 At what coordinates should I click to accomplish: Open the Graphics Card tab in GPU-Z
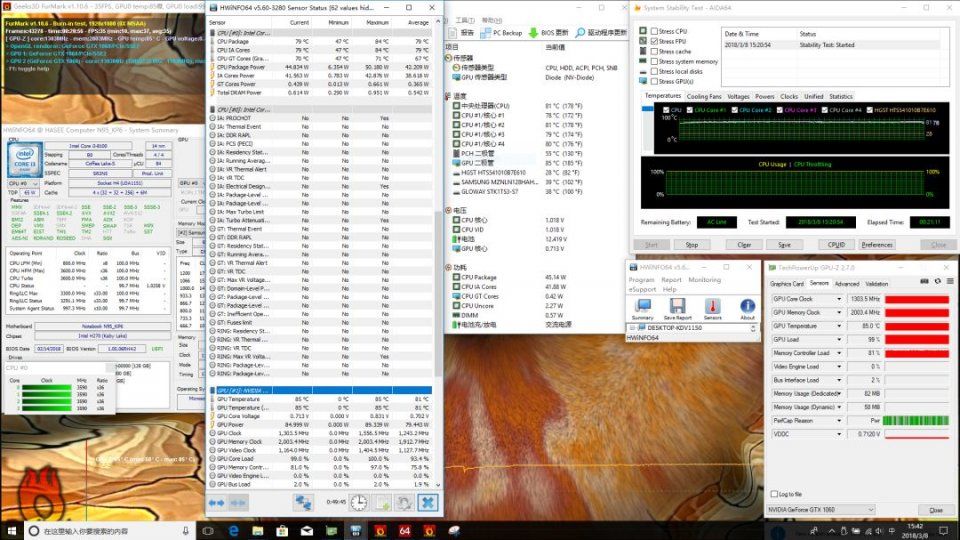pyautogui.click(x=786, y=283)
